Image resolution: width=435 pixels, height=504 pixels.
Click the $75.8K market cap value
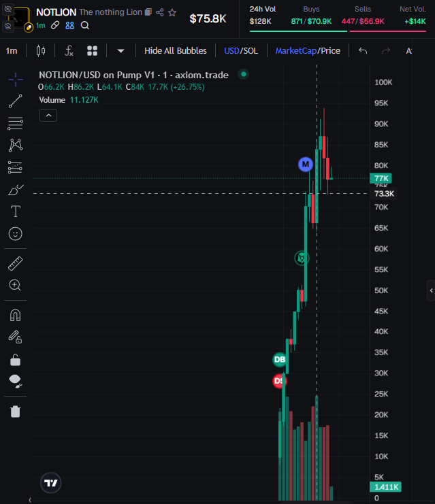coord(208,18)
